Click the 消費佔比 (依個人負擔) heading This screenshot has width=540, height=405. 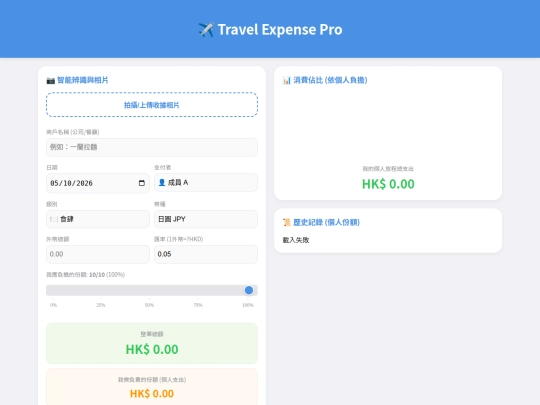coord(330,80)
